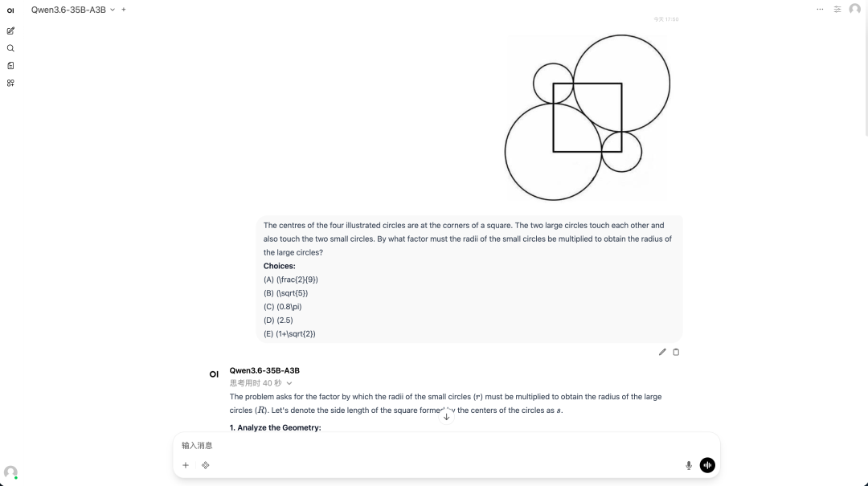Click the bottom-left user profile avatar
Viewport: 868px width, 486px height.
click(10, 472)
